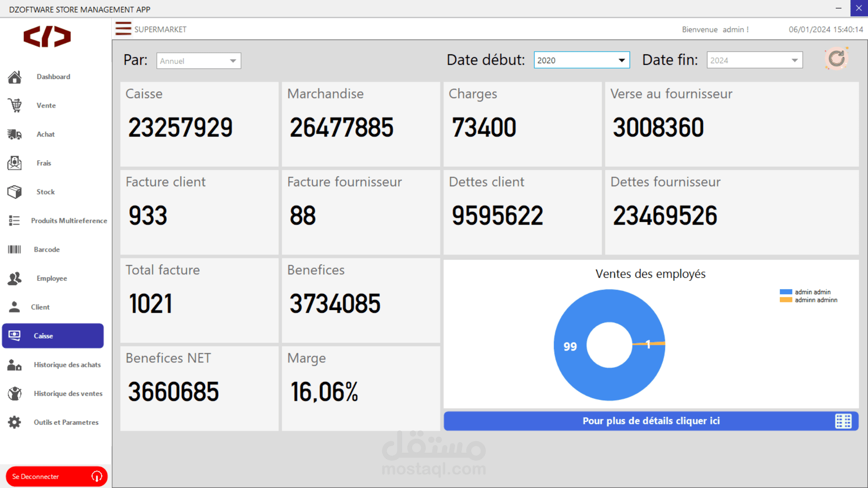Click the Frais receipt icon
This screenshot has width=868, height=488.
tap(14, 163)
